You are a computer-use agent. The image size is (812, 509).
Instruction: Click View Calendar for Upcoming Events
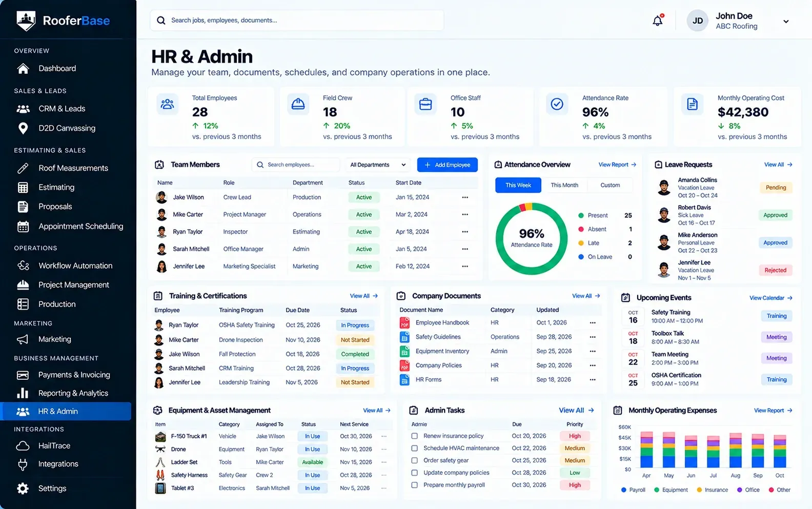[x=771, y=298]
